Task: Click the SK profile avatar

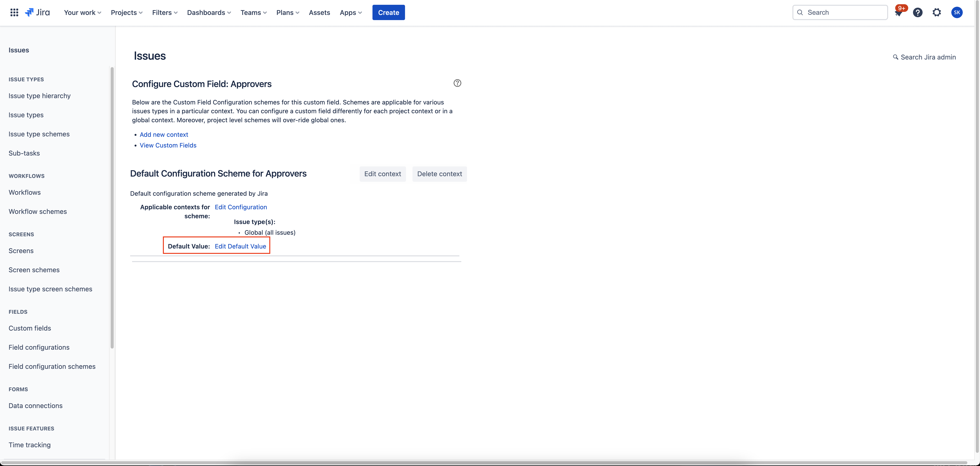Action: (x=957, y=13)
